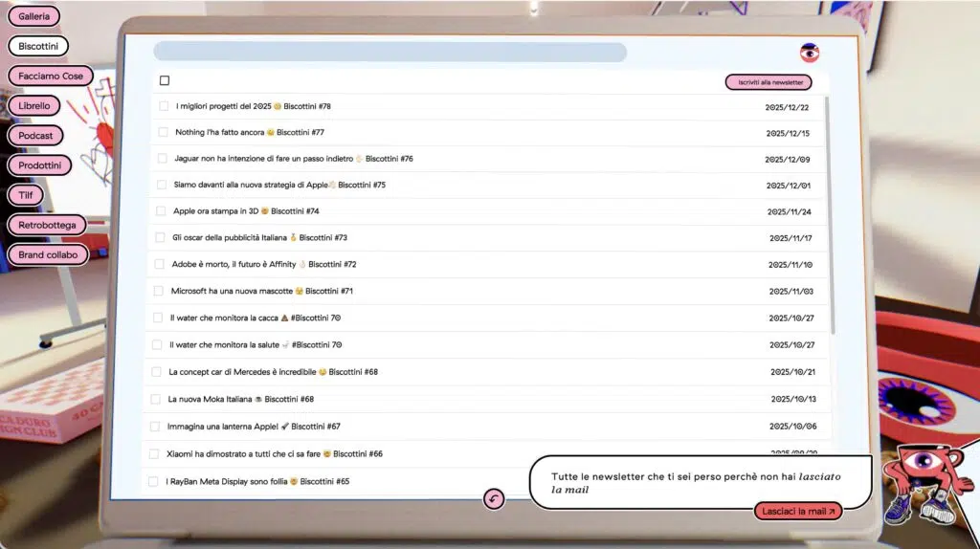Click the date 2025/12/22
This screenshot has height=549, width=980.
[x=787, y=107]
